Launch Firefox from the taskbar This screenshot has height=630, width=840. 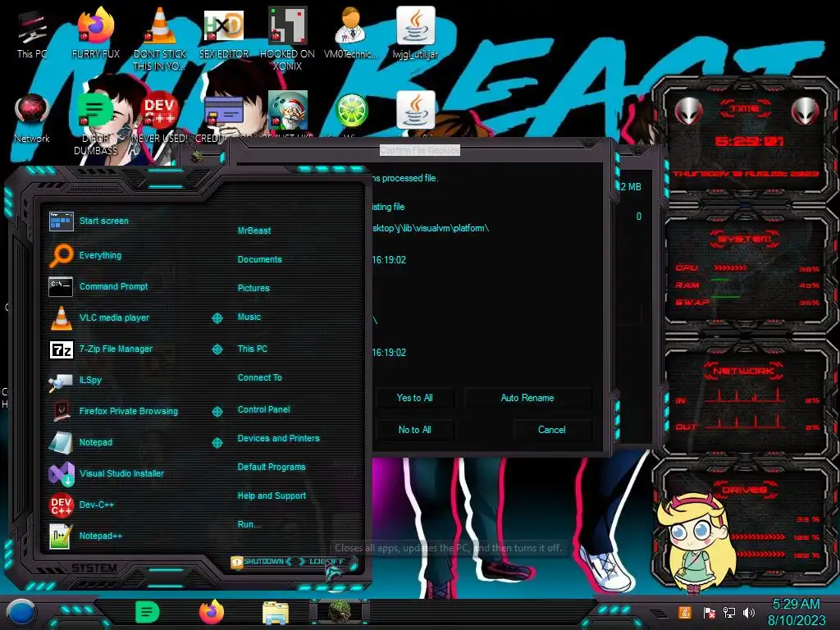(212, 612)
